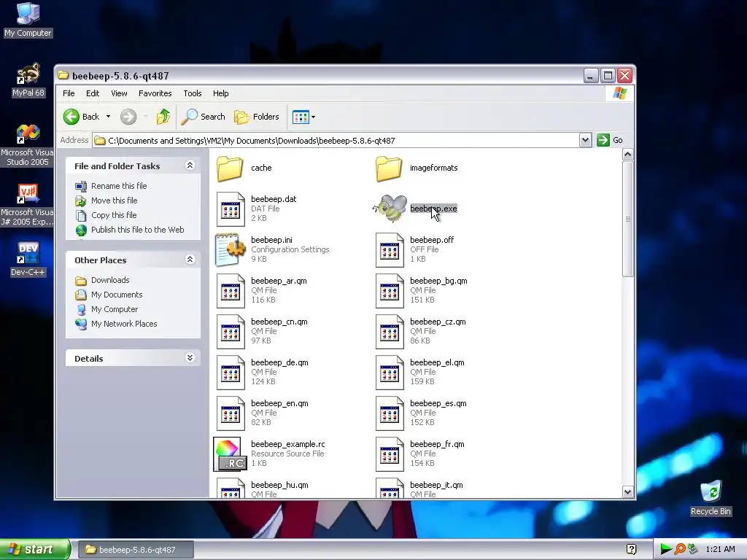Go to My Documents in Other Places
This screenshot has width=747, height=560.
coord(117,295)
